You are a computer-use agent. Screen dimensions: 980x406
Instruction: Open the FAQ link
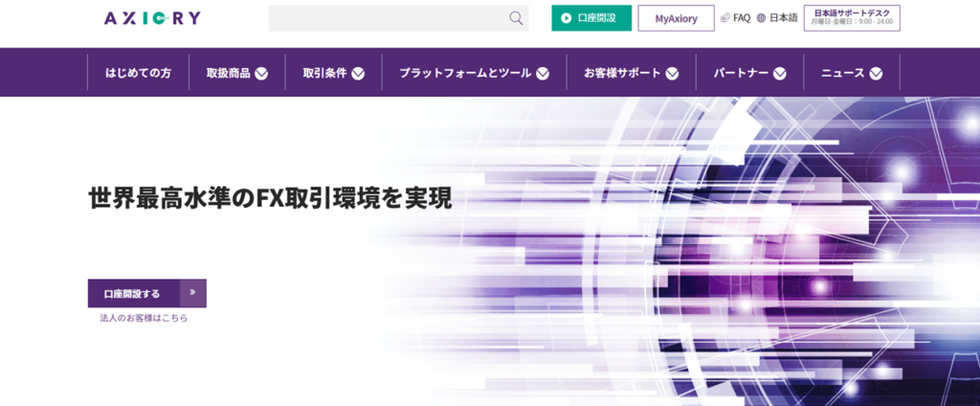[x=742, y=18]
